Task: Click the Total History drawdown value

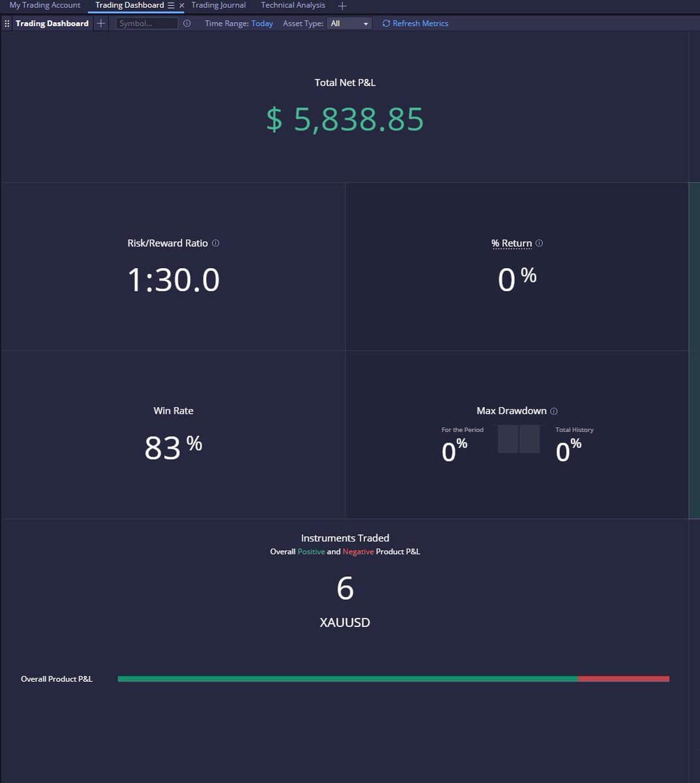Action: point(568,450)
